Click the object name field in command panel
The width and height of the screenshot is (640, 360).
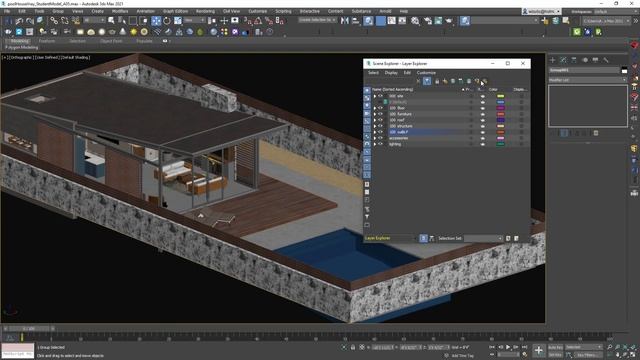pyautogui.click(x=584, y=70)
